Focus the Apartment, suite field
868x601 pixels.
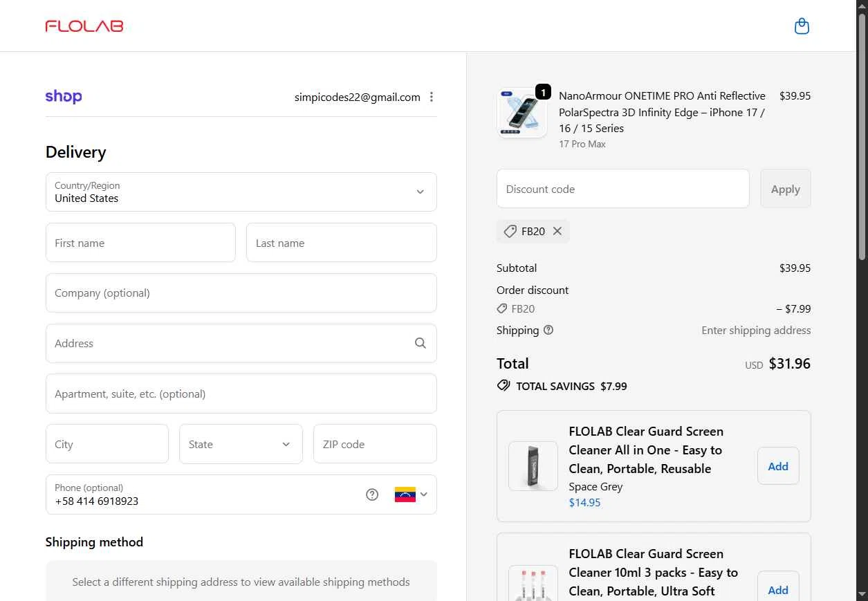click(241, 394)
